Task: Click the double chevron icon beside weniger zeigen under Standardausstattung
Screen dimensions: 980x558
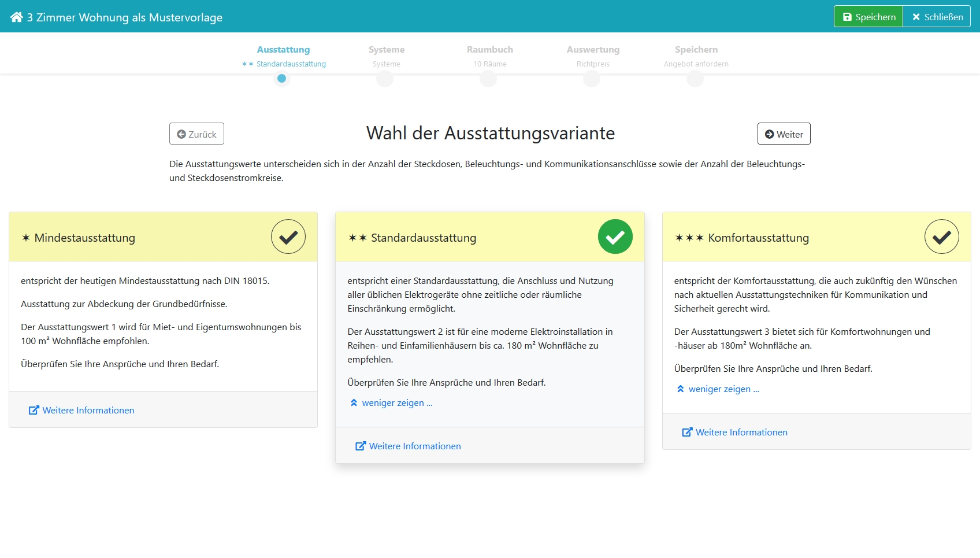Action: [353, 402]
